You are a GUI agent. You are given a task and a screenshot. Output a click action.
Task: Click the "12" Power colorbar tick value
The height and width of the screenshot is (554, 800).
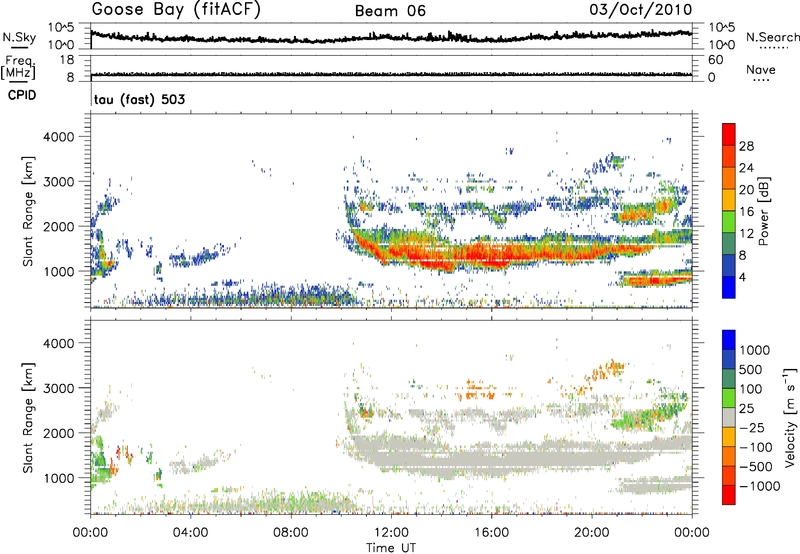(746, 234)
